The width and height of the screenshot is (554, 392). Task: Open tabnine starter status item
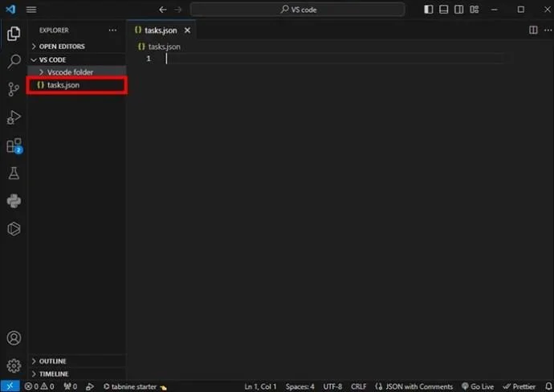click(x=135, y=386)
